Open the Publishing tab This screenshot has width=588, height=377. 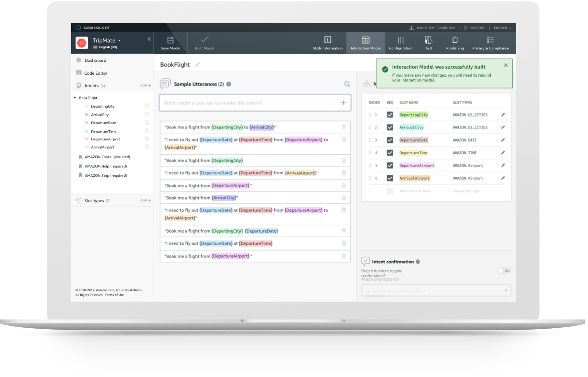coord(455,43)
